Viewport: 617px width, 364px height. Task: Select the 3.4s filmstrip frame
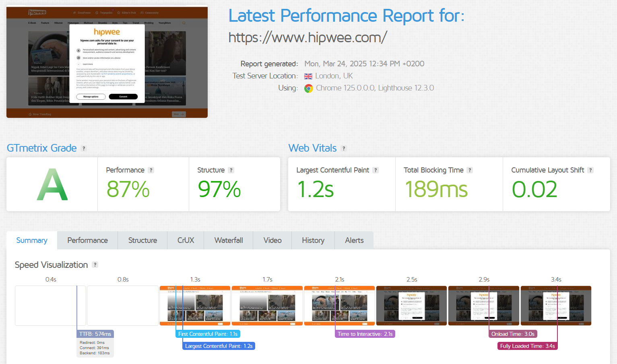(556, 306)
